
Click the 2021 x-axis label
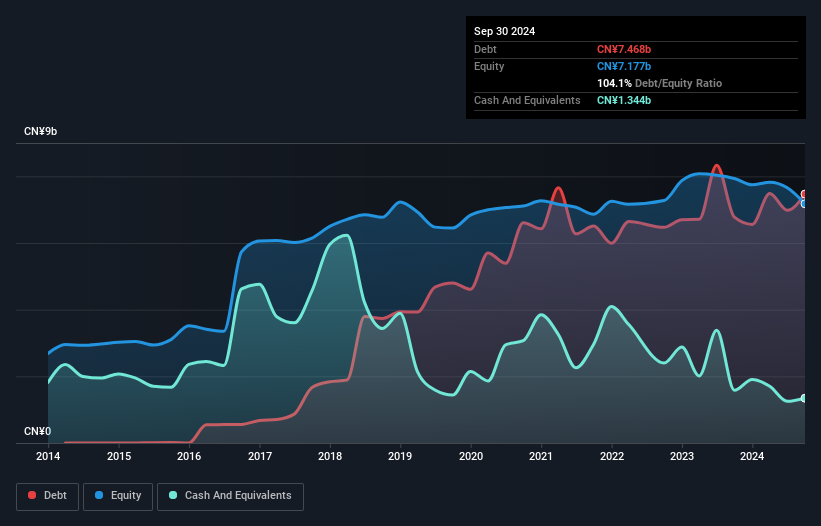[541, 456]
